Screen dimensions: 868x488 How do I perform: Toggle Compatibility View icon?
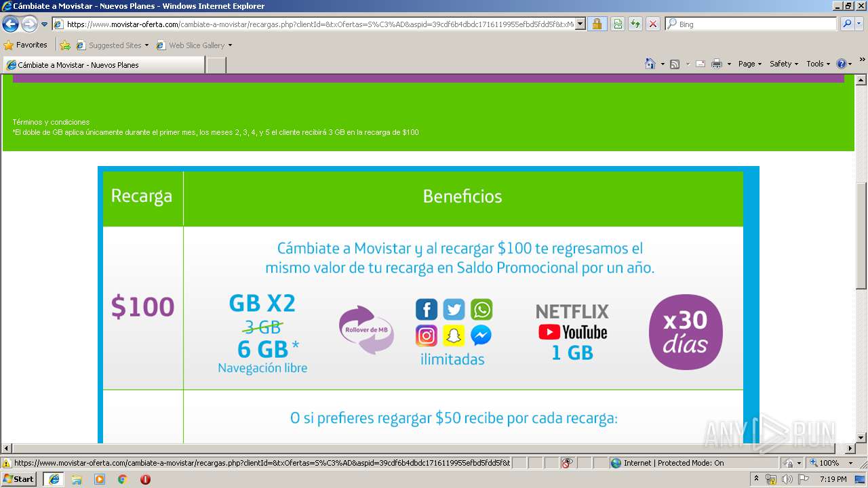[618, 24]
